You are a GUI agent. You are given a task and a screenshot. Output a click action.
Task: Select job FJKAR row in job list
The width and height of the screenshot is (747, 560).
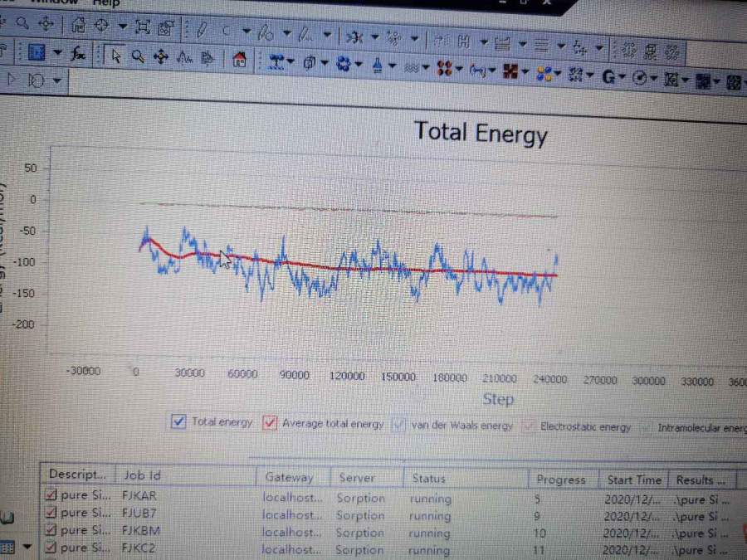tap(139, 496)
